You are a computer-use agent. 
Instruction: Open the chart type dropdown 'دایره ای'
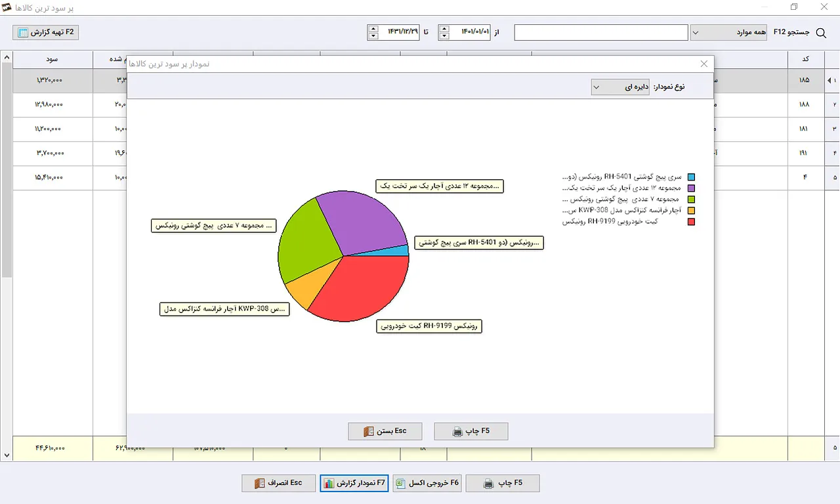pos(621,87)
